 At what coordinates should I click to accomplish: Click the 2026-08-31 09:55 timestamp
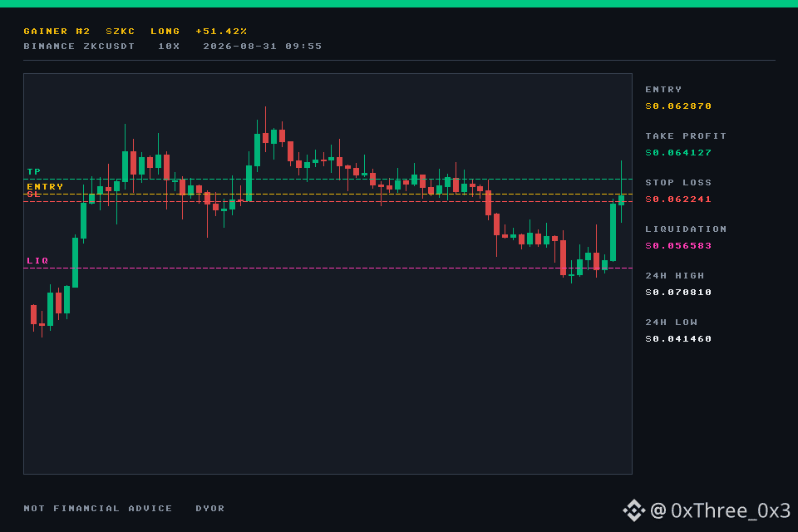pos(263,47)
